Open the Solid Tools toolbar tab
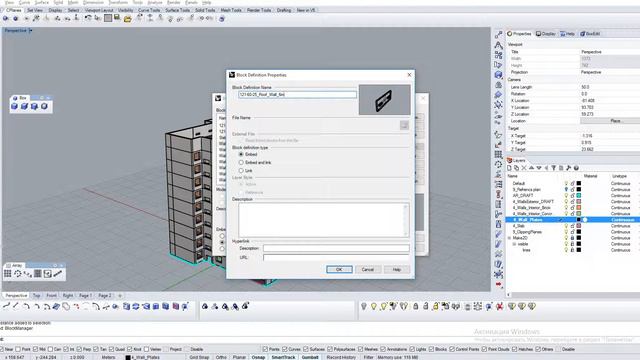The height and width of the screenshot is (360, 640). [205, 10]
